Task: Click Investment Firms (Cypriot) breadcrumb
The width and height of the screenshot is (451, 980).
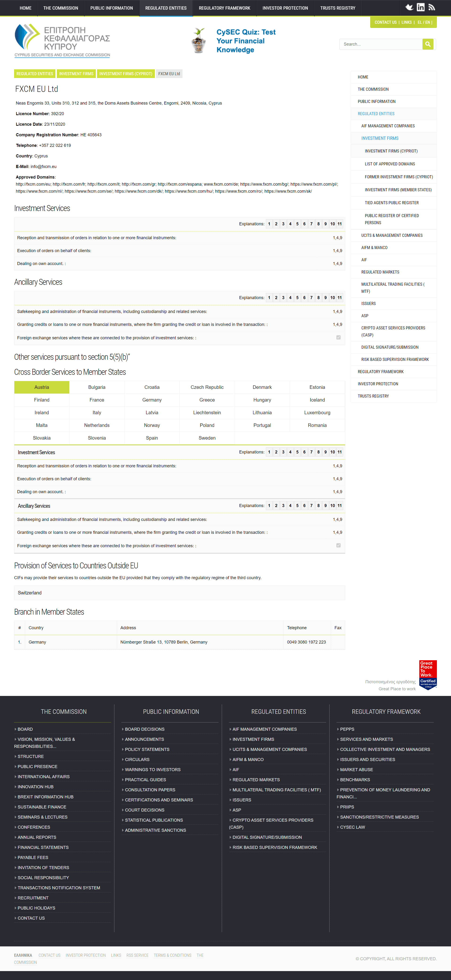Action: 125,74
